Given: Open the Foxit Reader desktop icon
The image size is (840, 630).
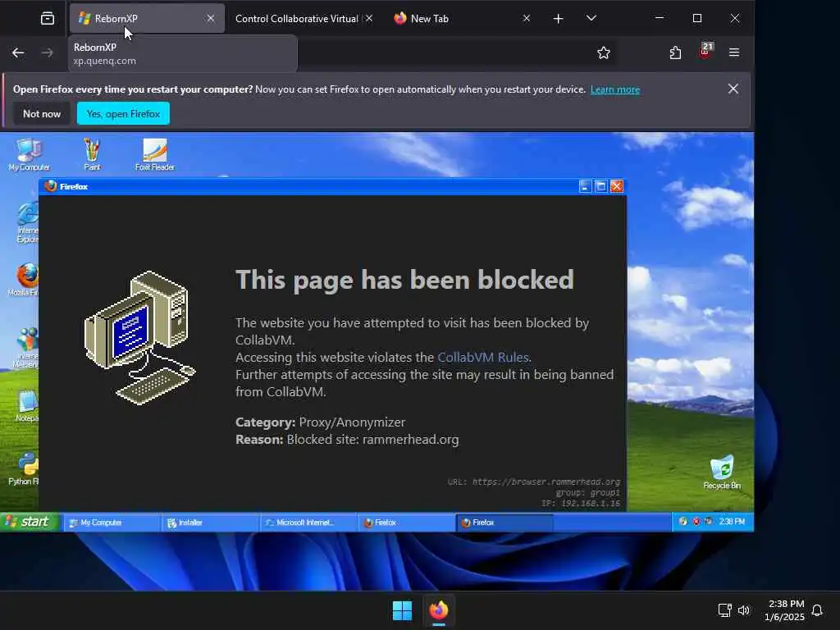Looking at the screenshot, I should coord(155,154).
